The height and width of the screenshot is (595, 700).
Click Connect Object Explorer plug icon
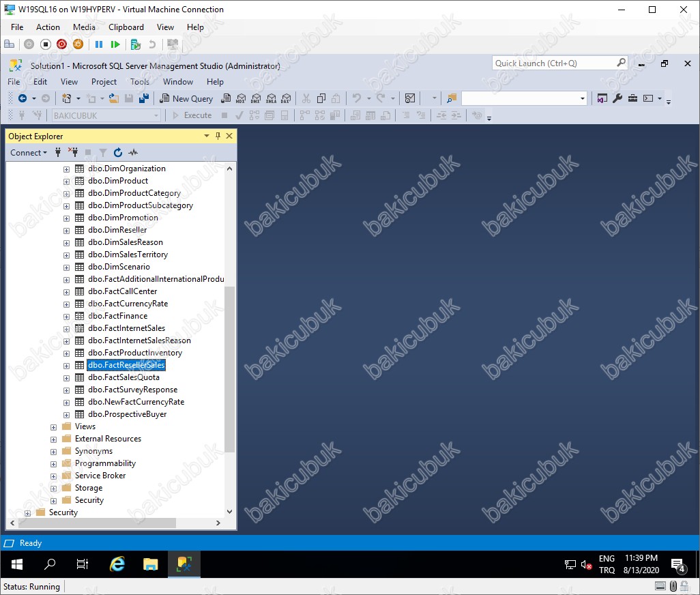pos(58,153)
